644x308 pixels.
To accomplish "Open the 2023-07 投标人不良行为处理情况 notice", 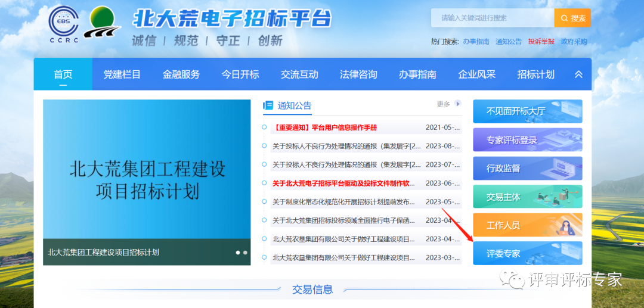I will [x=346, y=164].
